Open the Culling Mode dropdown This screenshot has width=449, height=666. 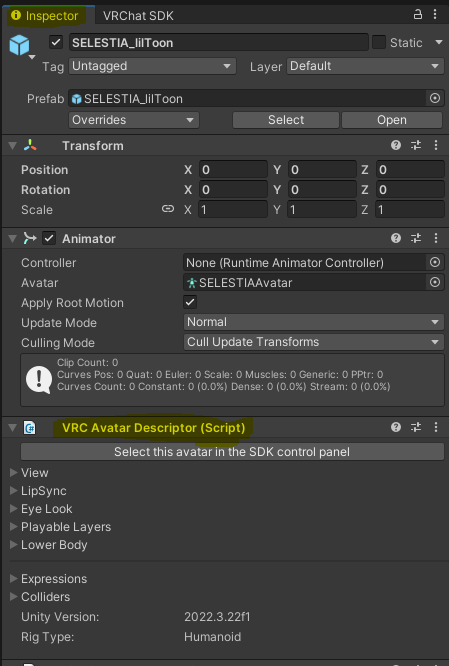coord(314,342)
